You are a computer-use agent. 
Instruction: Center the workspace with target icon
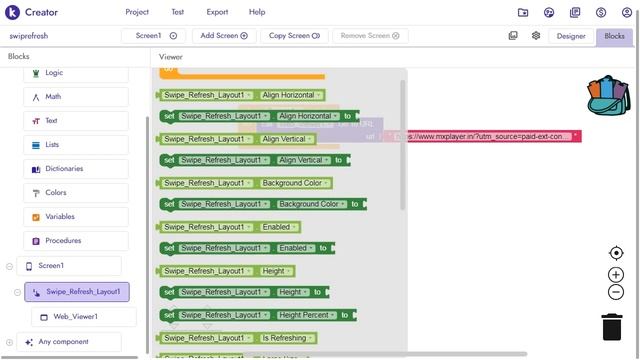click(x=616, y=253)
